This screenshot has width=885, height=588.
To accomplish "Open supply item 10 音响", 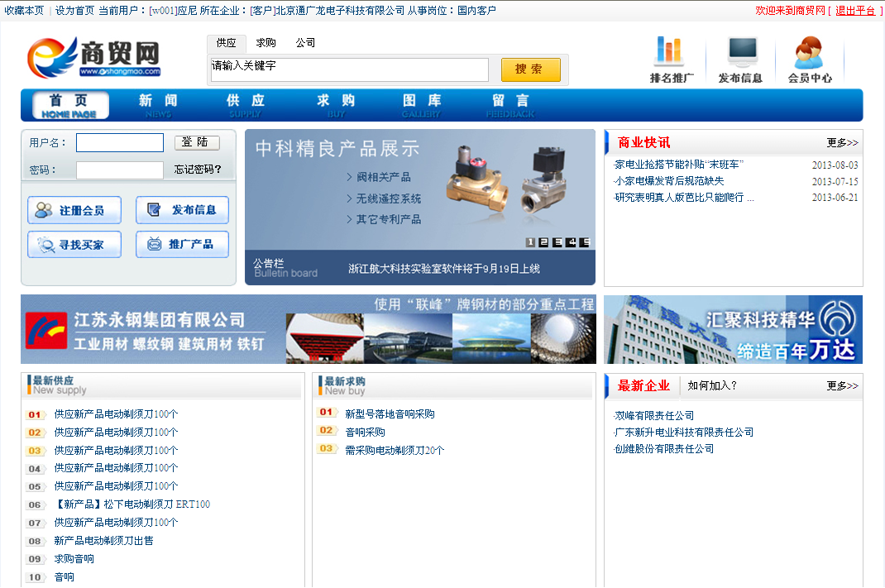I will pos(65,576).
